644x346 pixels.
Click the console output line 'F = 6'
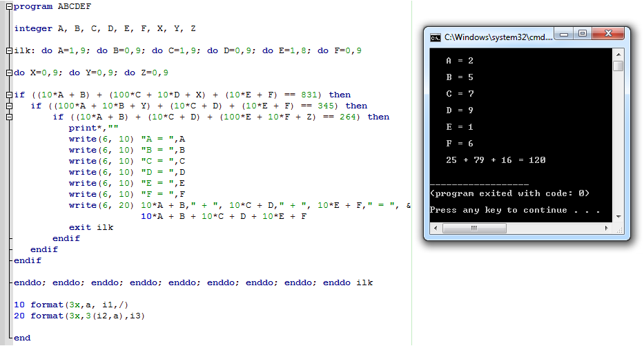point(460,144)
